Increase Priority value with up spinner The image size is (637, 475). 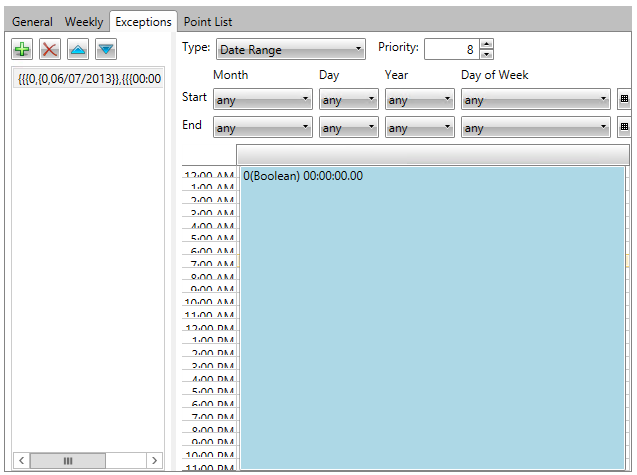[x=486, y=44]
